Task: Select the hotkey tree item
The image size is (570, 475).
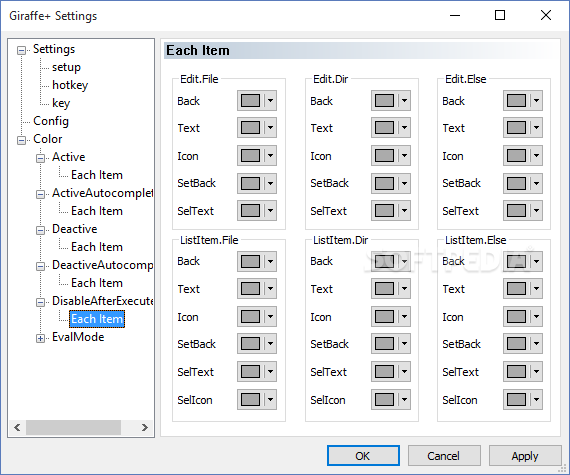Action: click(x=70, y=85)
